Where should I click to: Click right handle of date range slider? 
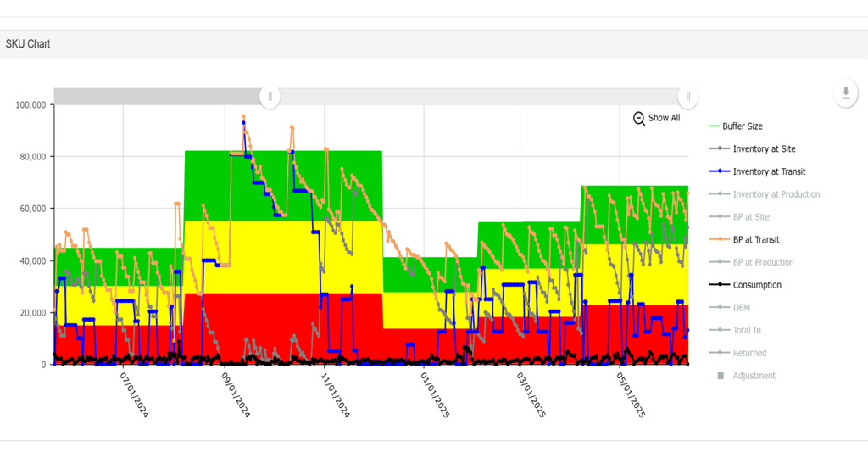pos(688,96)
